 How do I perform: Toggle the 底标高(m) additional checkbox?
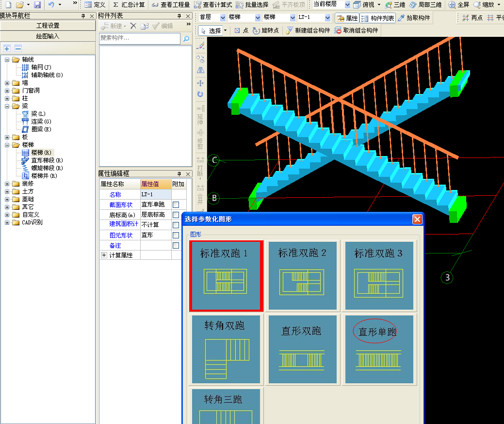176,215
